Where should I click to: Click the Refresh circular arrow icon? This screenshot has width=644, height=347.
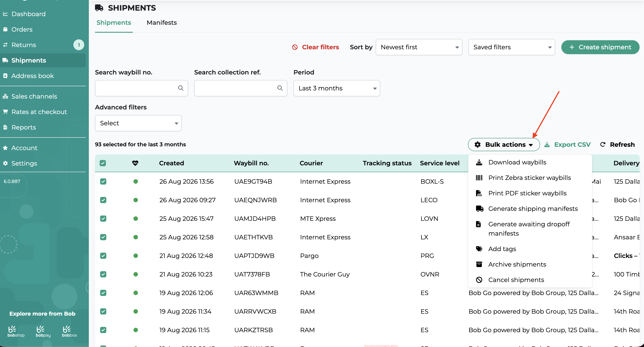(603, 145)
